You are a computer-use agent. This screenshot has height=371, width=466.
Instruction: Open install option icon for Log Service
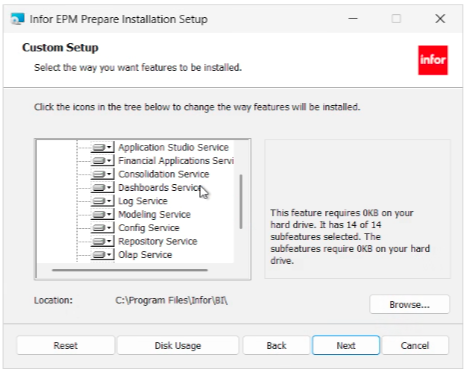[102, 201]
